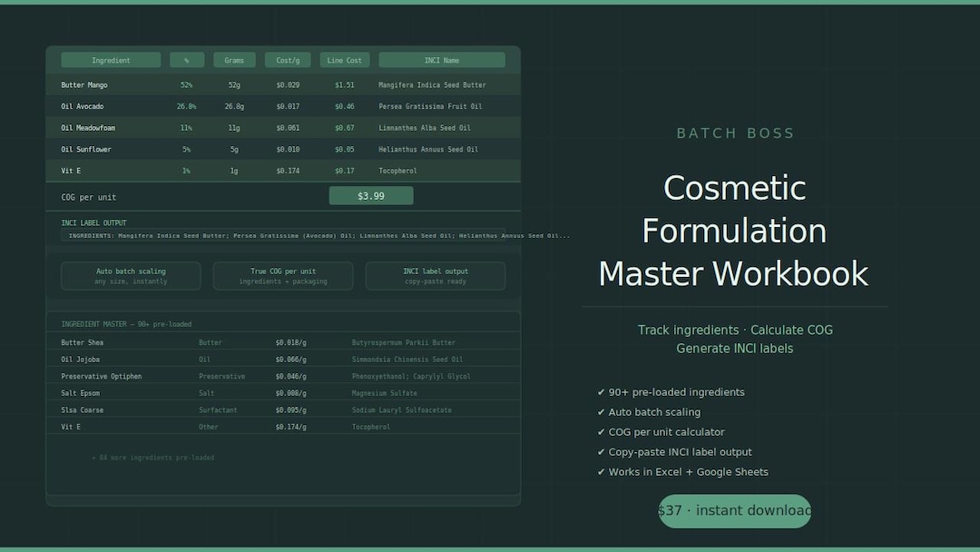
Task: Click the Copy-paste INCI label output bullet
Action: [x=674, y=452]
